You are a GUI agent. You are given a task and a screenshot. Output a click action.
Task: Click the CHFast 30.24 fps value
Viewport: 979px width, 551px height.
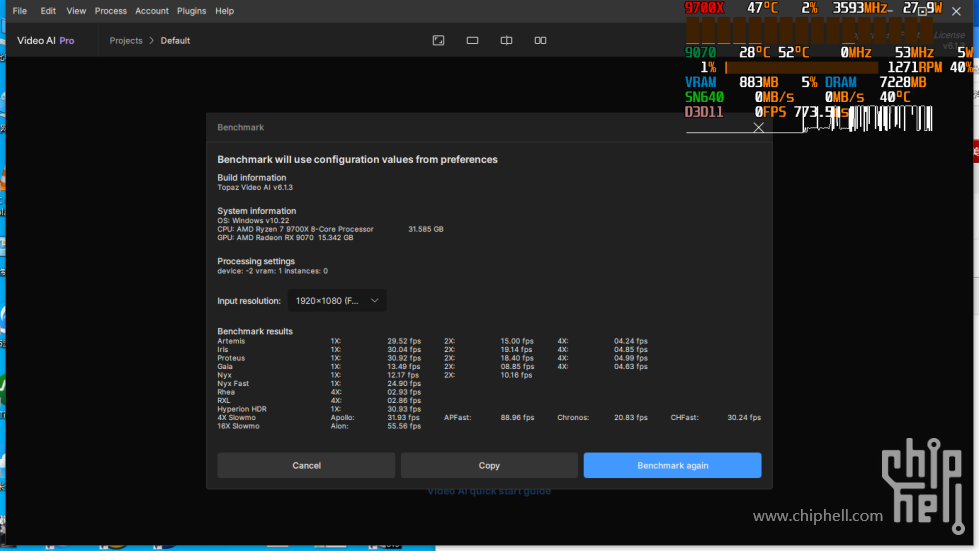[744, 417]
